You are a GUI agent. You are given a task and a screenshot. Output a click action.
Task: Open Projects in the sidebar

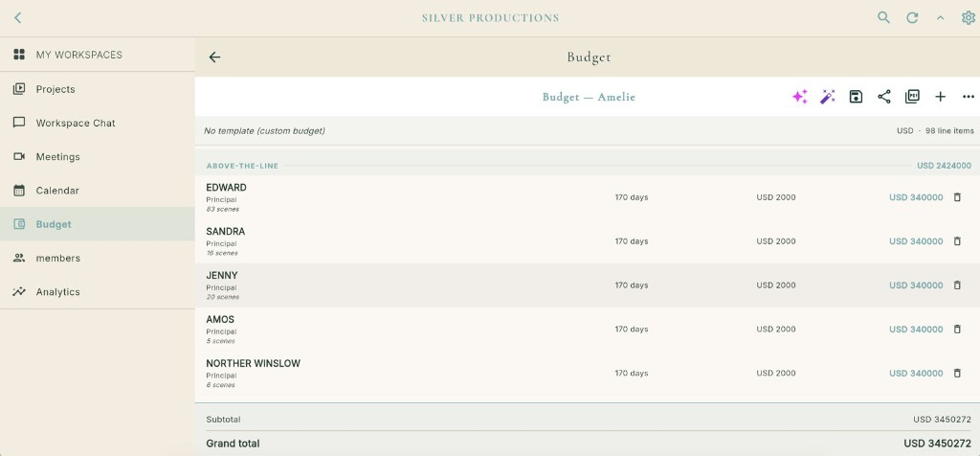tap(98, 89)
